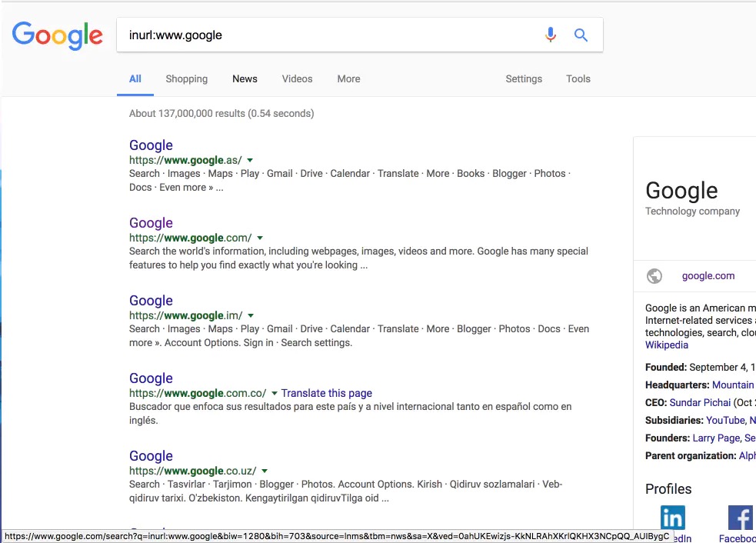Open Google result title for google.im
The height and width of the screenshot is (543, 756).
tap(151, 301)
